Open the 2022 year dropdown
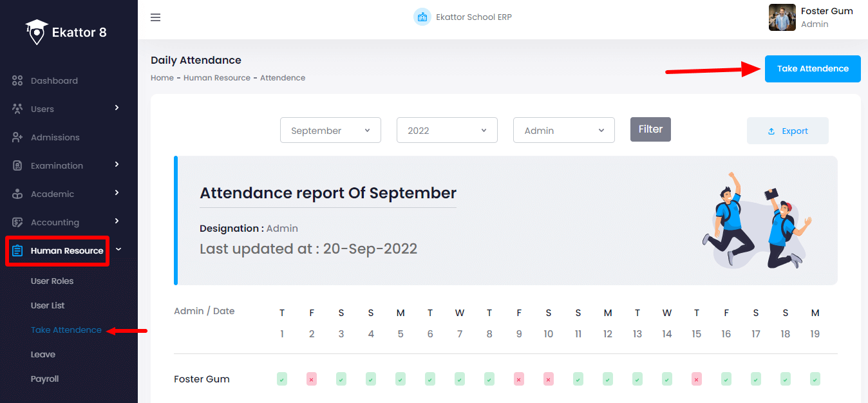The image size is (868, 403). coord(447,130)
